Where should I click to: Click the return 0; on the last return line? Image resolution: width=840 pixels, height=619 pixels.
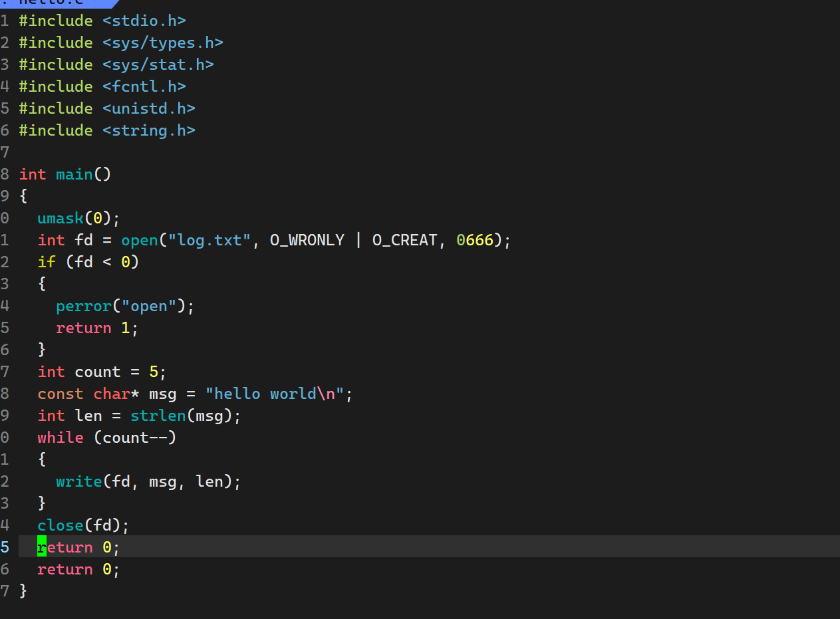(x=79, y=569)
